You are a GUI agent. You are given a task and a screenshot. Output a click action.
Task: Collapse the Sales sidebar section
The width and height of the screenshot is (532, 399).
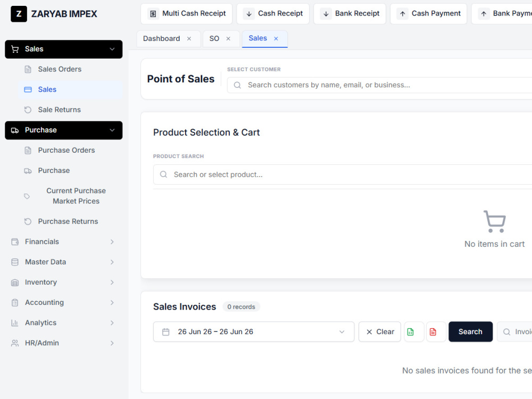pyautogui.click(x=112, y=49)
